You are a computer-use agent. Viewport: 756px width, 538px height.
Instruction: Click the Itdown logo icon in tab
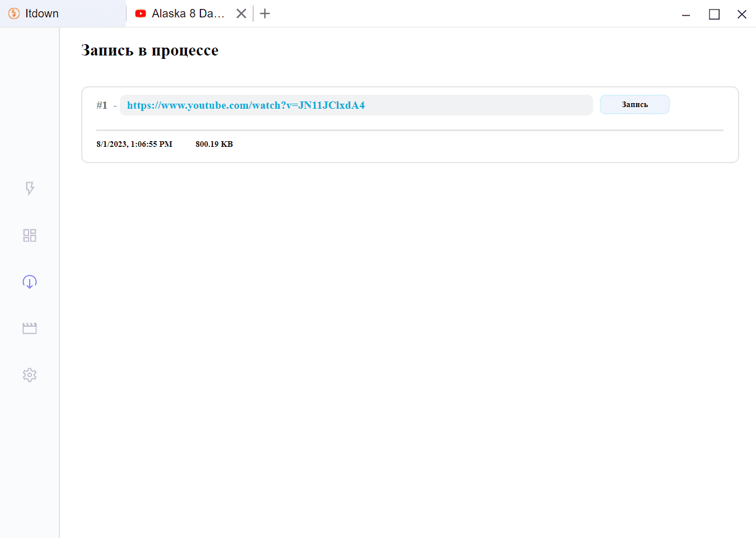tap(14, 13)
